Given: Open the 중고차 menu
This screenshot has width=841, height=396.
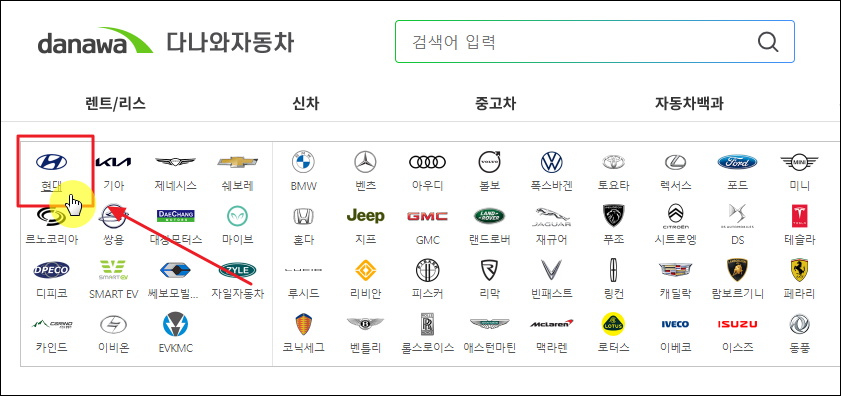Looking at the screenshot, I should [x=495, y=103].
